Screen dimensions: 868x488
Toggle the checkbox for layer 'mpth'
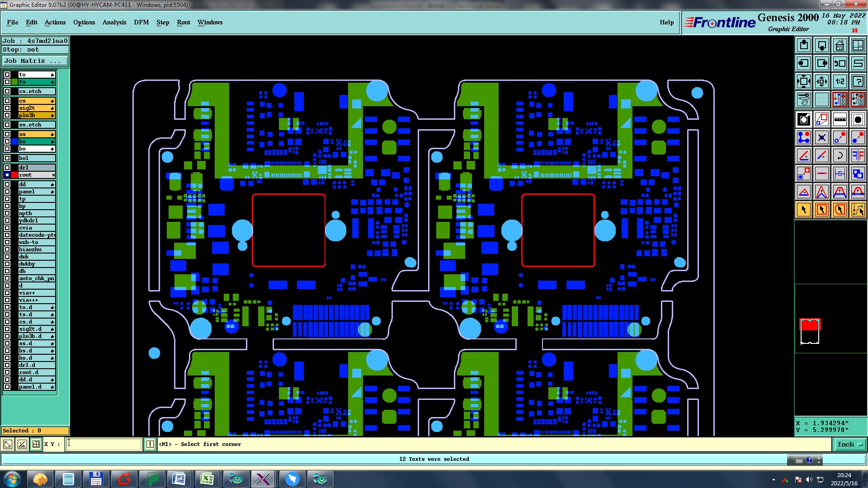[7, 213]
